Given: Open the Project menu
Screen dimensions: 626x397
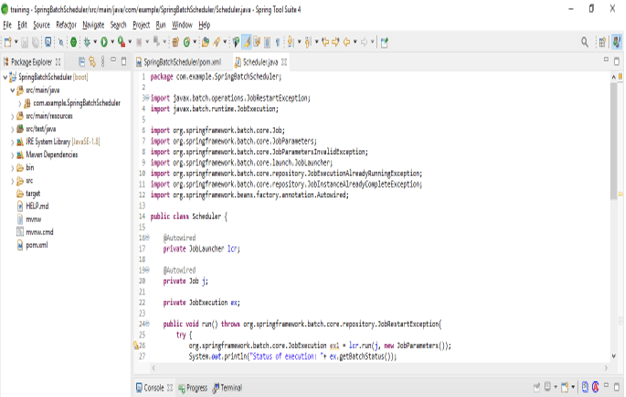Looking at the screenshot, I should click(141, 25).
